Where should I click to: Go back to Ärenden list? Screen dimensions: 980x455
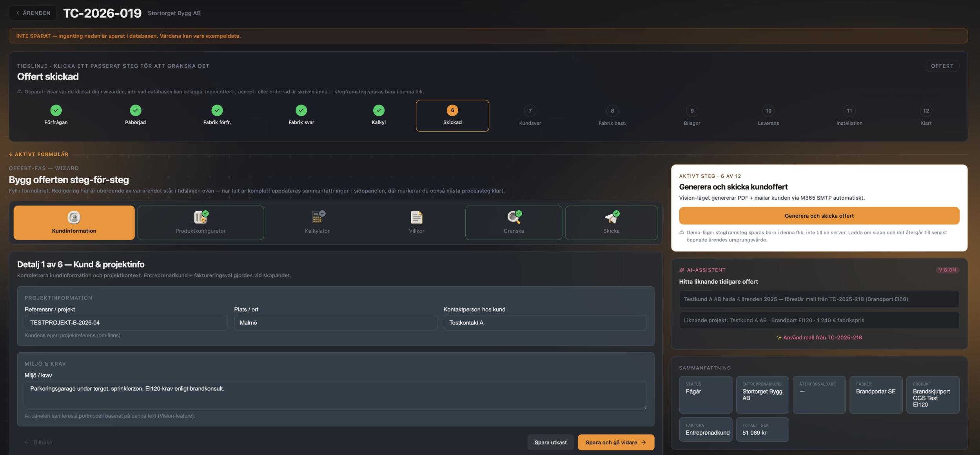[33, 13]
